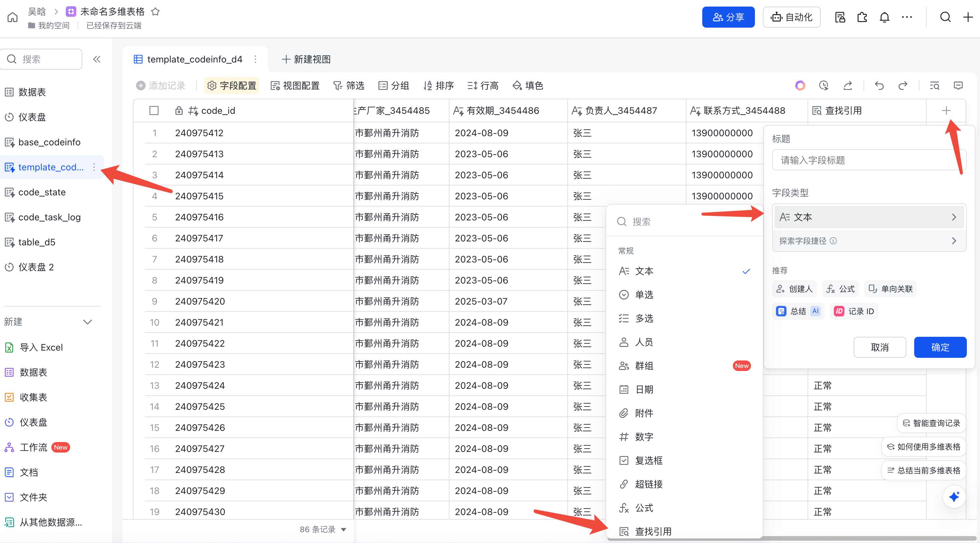Image resolution: width=980 pixels, height=543 pixels.
Task: Click the share/export arrow icon in toolbar
Action: pyautogui.click(x=848, y=86)
